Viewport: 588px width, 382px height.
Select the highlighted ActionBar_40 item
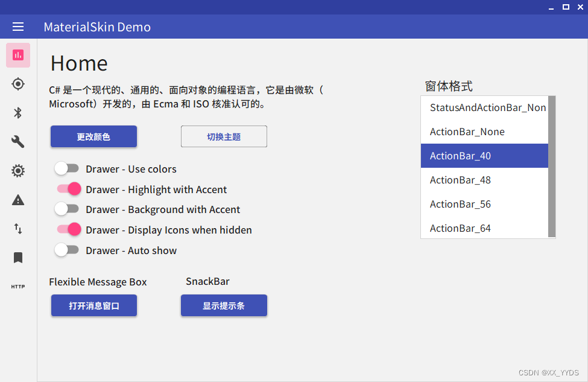point(484,156)
